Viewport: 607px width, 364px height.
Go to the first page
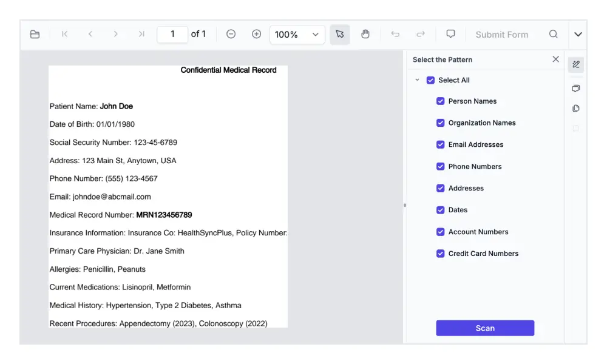[65, 35]
